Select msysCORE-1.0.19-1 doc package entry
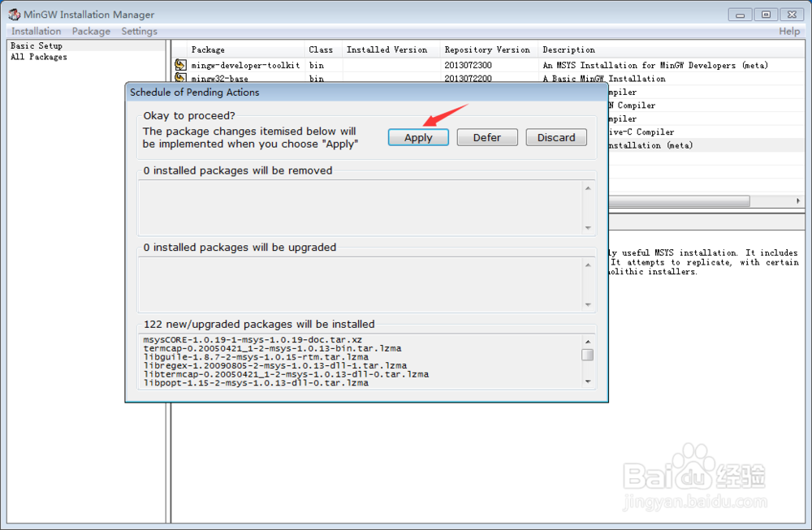 point(253,339)
